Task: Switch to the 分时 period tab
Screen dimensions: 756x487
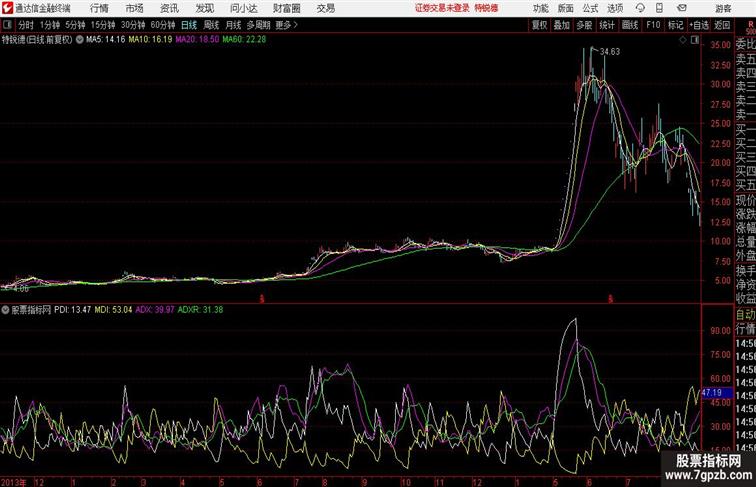Action: tap(26, 25)
